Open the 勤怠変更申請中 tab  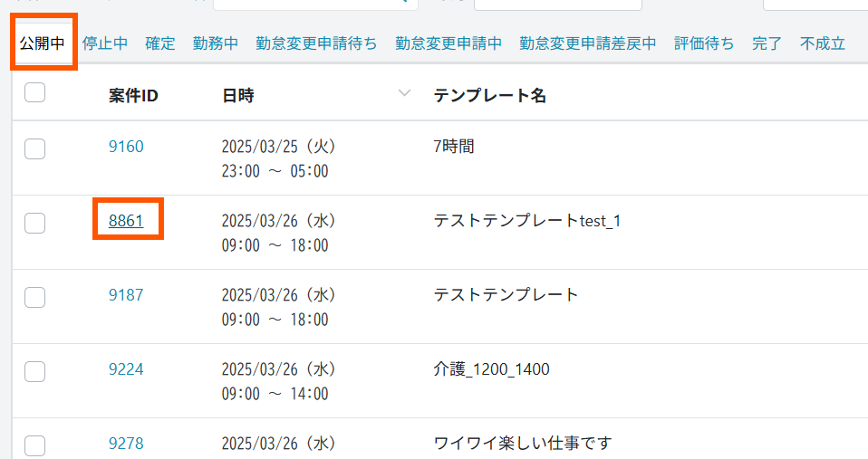[x=448, y=43]
